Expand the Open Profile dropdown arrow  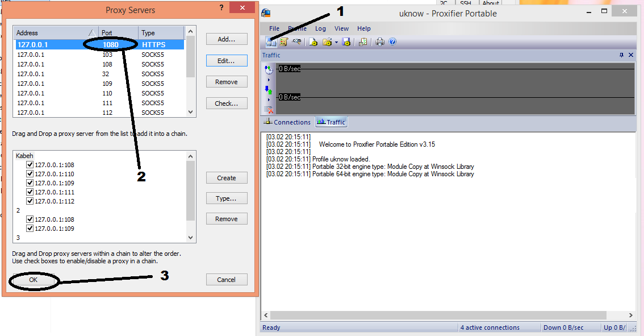pyautogui.click(x=336, y=42)
